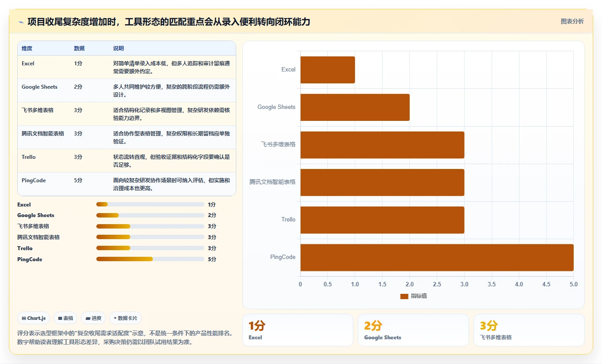Select the 腾讯文档智能表格 cell in the table
Image resolution: width=602 pixels, height=364 pixels.
pos(43,134)
